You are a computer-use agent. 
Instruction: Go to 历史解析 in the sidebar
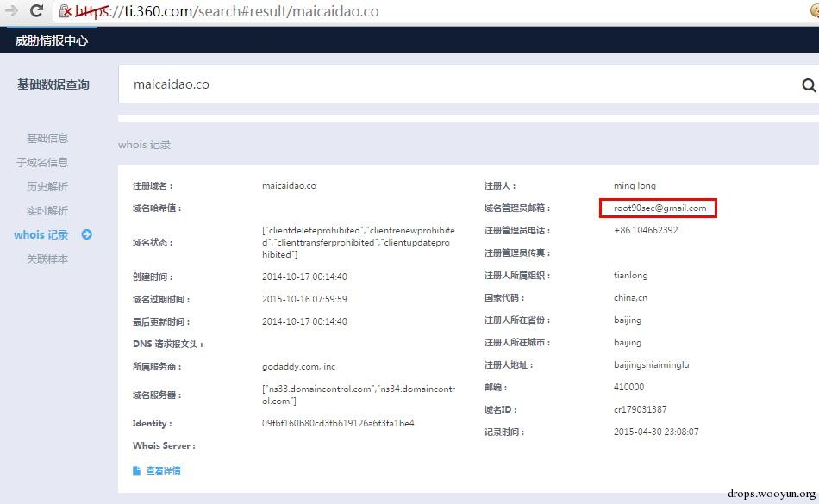point(47,186)
